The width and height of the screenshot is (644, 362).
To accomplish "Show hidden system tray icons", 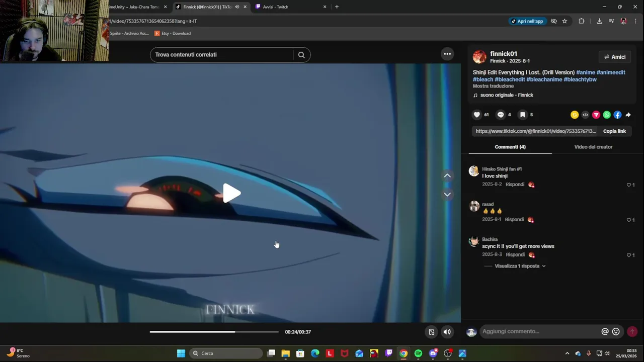I will [x=567, y=353].
